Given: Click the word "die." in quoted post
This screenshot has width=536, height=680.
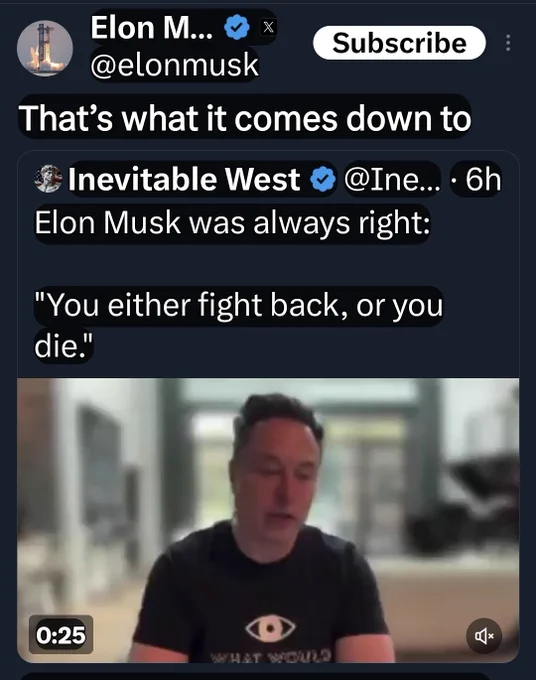Looking at the screenshot, I should coord(63,347).
